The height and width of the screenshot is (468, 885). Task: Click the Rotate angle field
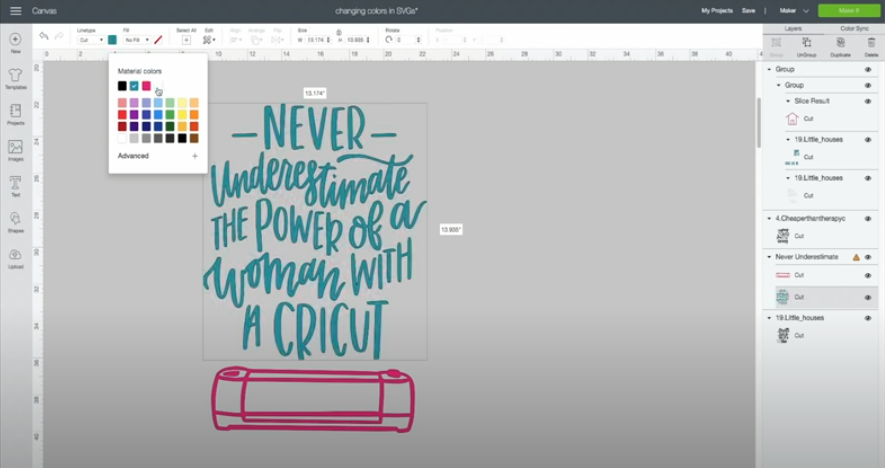coord(409,40)
